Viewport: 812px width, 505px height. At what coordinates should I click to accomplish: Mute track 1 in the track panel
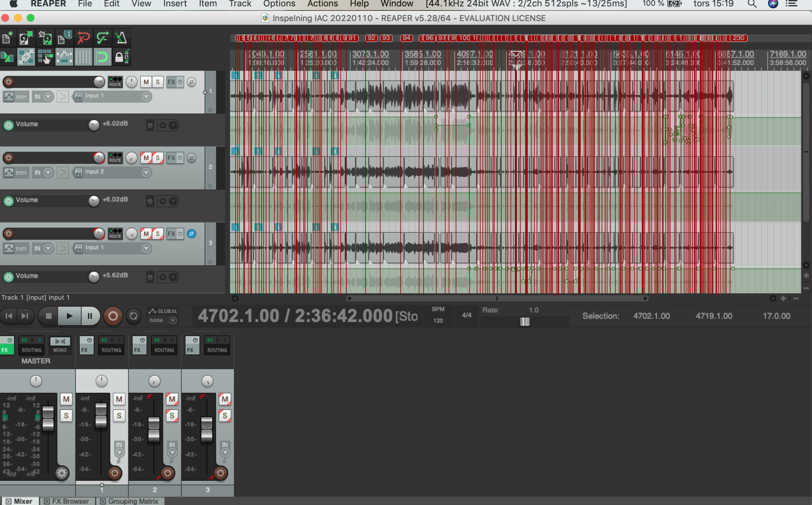[x=146, y=82]
